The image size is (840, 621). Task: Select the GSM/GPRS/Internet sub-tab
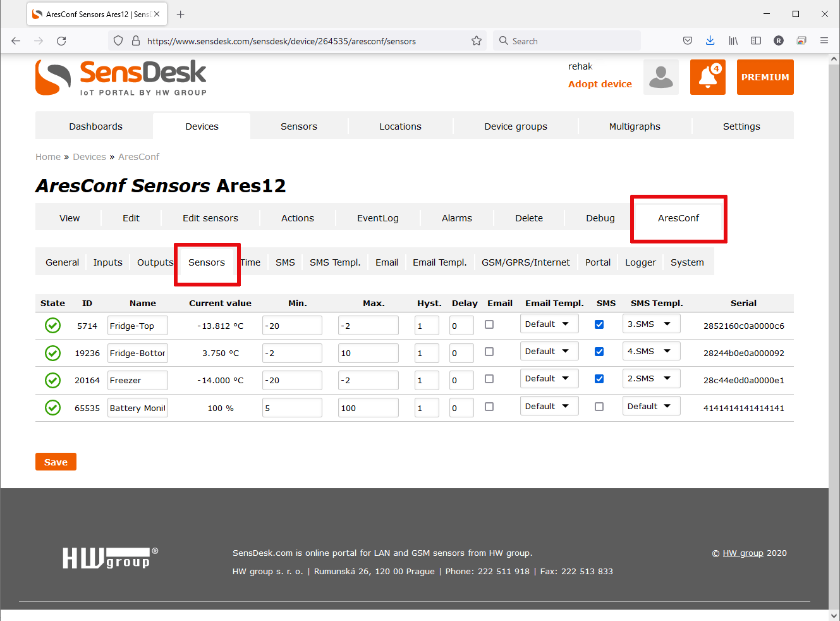526,262
